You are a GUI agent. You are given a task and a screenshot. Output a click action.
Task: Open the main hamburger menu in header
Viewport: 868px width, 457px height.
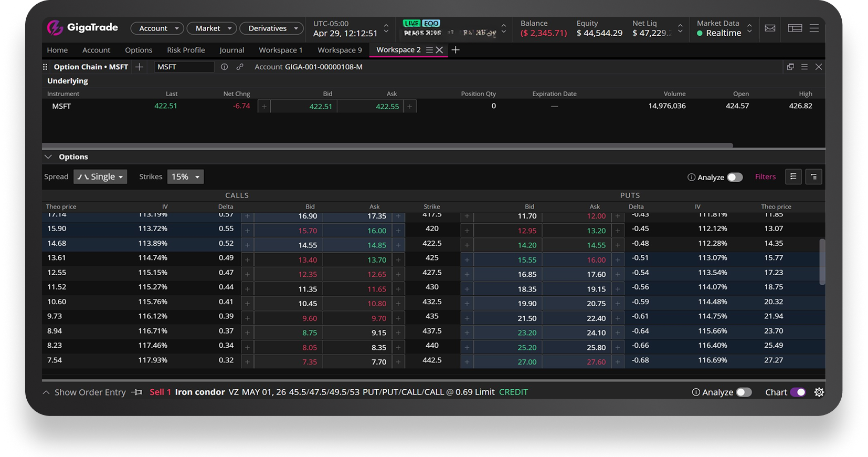coord(814,28)
